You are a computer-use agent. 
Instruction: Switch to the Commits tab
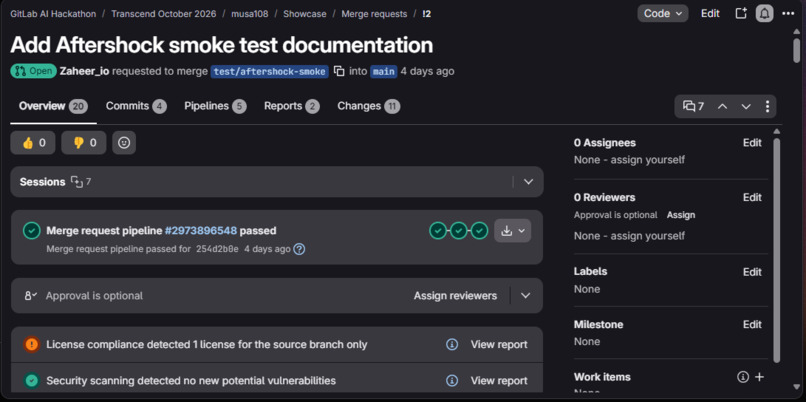136,106
